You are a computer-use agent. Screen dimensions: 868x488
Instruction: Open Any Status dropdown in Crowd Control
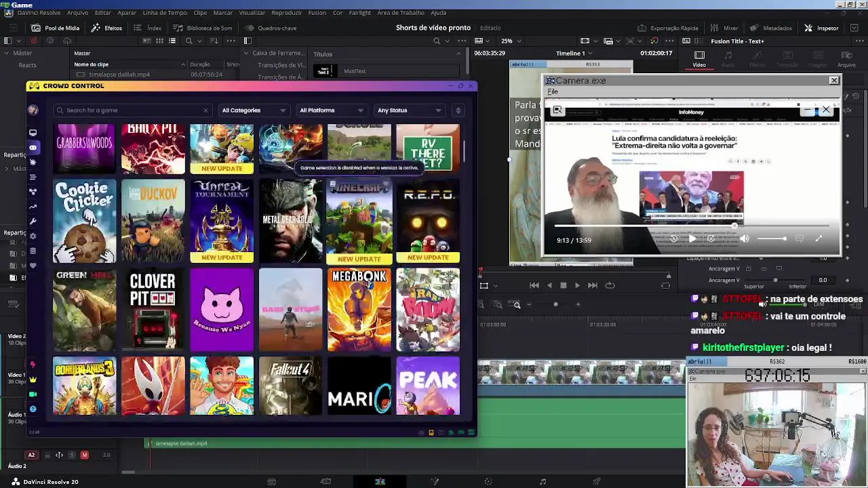pyautogui.click(x=410, y=110)
